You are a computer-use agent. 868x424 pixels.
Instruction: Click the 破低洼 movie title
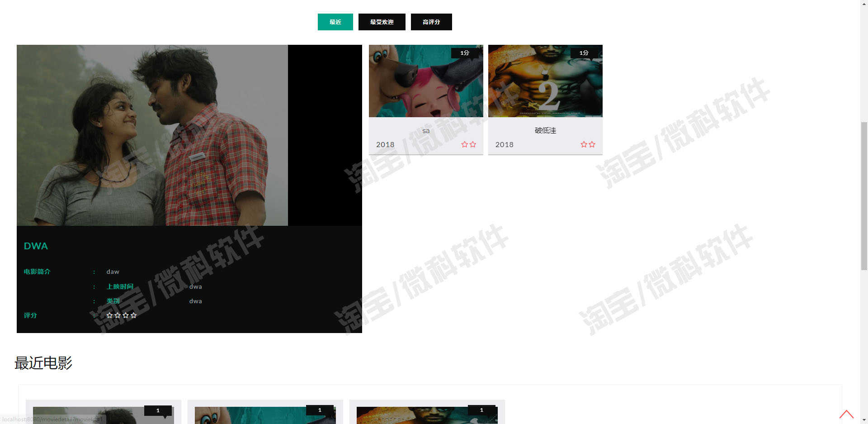coord(545,130)
